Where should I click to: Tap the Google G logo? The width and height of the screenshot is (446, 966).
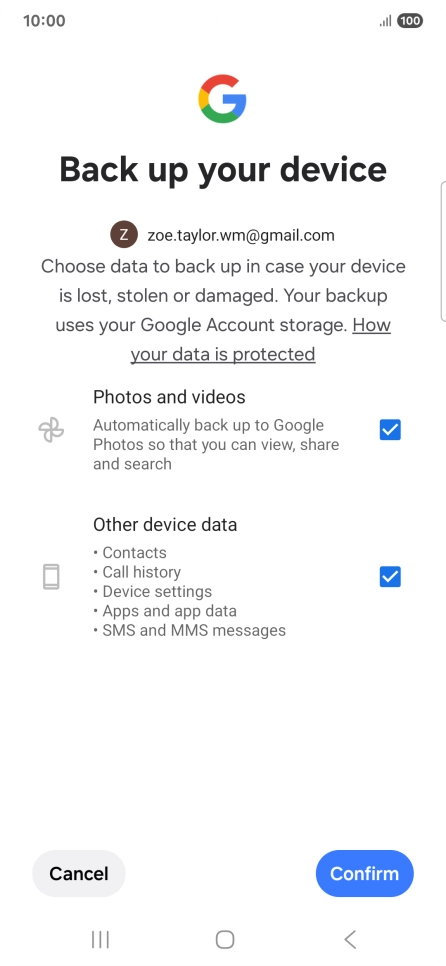[x=222, y=99]
